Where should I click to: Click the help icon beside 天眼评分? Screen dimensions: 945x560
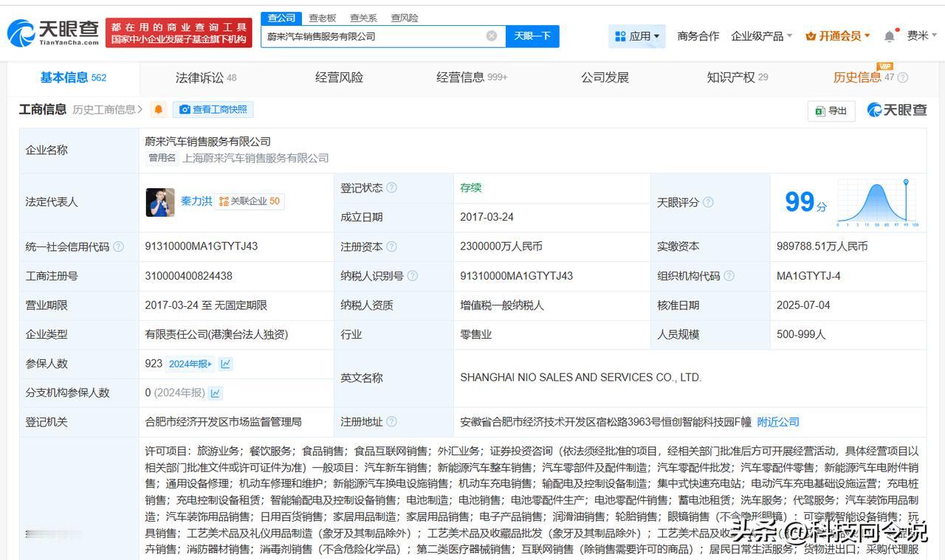[x=708, y=202]
